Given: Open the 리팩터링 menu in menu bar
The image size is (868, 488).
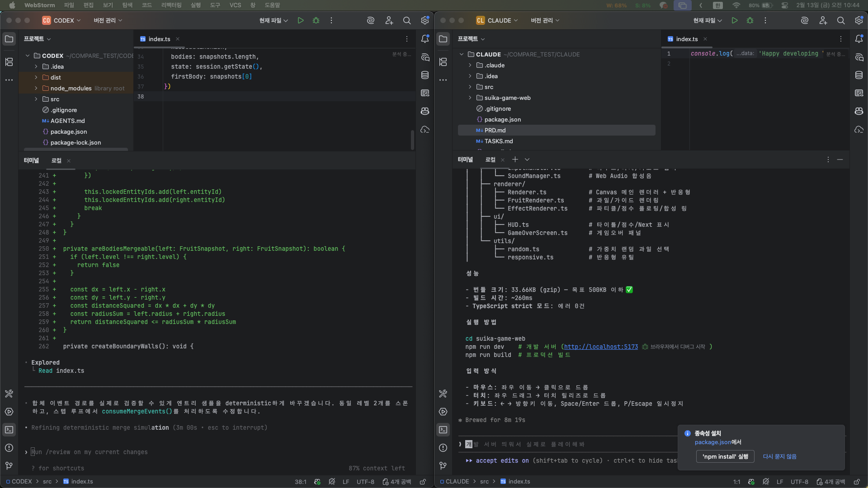Looking at the screenshot, I should click(171, 5).
